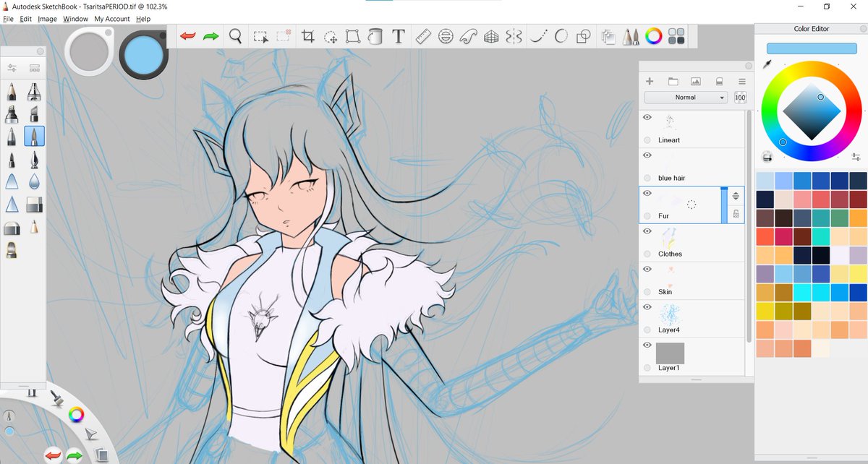This screenshot has width=868, height=464.
Task: Turn on the Symmetry tool
Action: [514, 36]
